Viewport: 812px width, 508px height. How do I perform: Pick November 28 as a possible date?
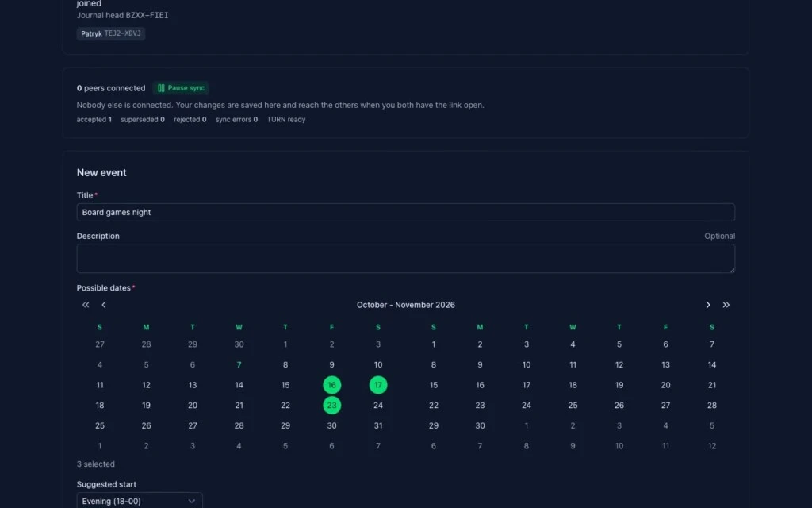pos(712,406)
